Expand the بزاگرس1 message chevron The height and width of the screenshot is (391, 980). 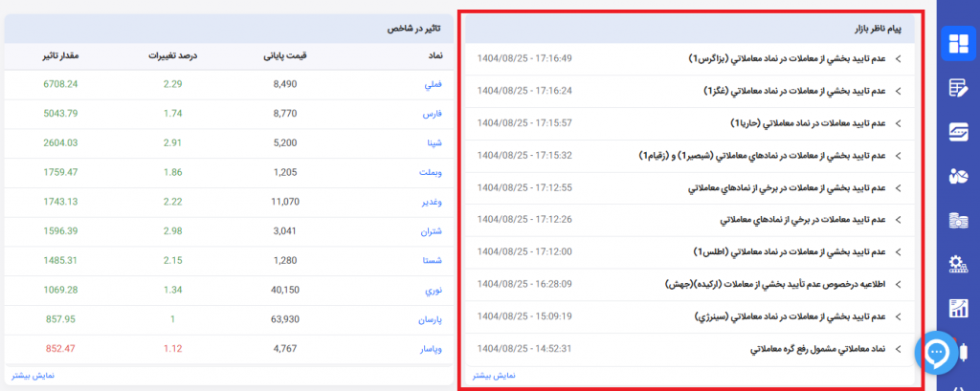click(899, 58)
